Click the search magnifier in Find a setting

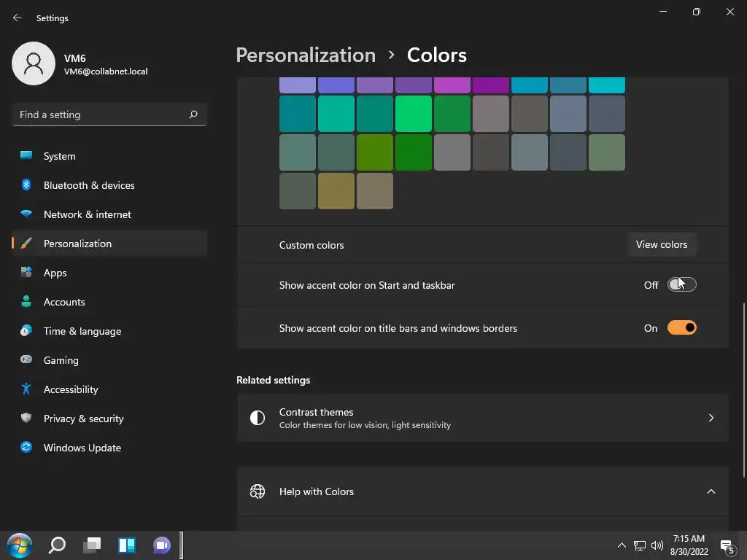[x=193, y=114]
